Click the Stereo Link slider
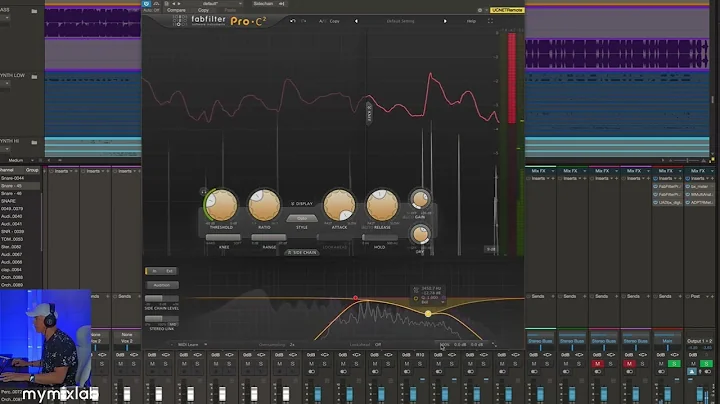The width and height of the screenshot is (720, 404). tap(162, 319)
